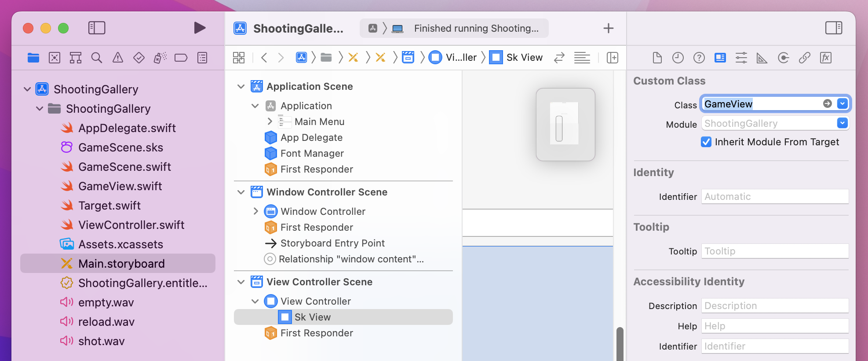Go forward in editor history
868x361 pixels.
point(281,58)
